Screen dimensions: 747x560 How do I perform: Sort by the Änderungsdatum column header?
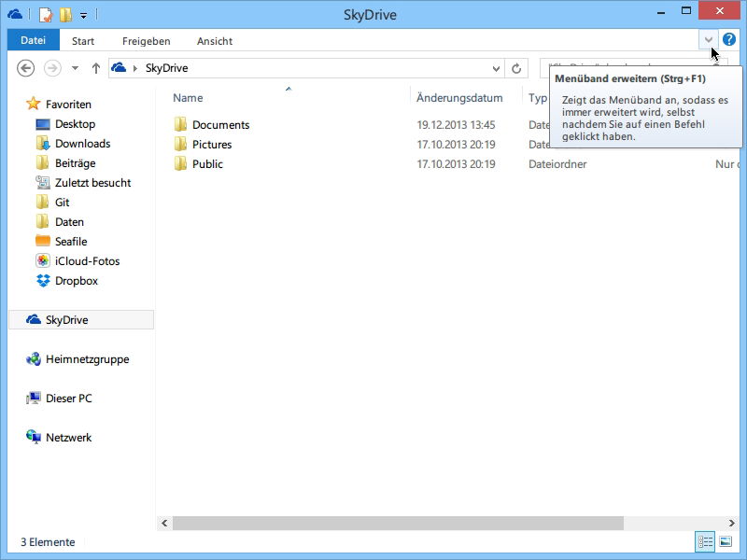(x=459, y=98)
